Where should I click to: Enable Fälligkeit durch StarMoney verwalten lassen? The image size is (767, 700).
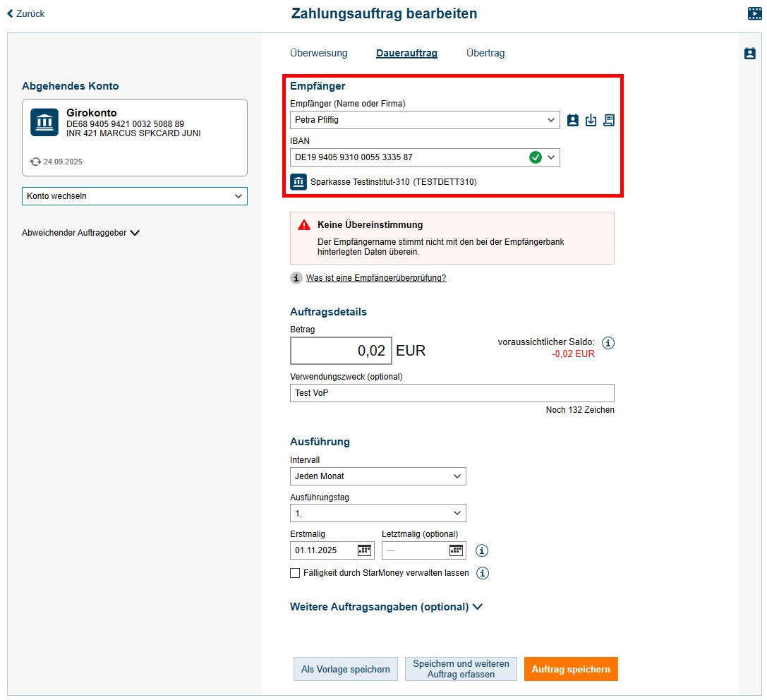point(295,573)
